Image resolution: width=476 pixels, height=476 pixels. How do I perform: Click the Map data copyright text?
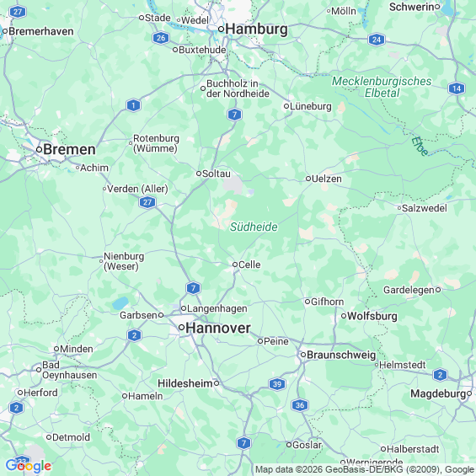365,469
